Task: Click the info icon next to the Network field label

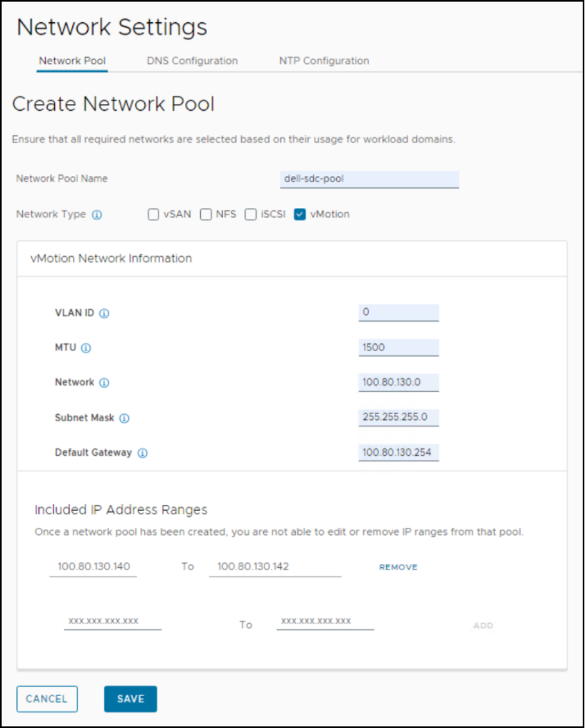Action: [x=104, y=383]
